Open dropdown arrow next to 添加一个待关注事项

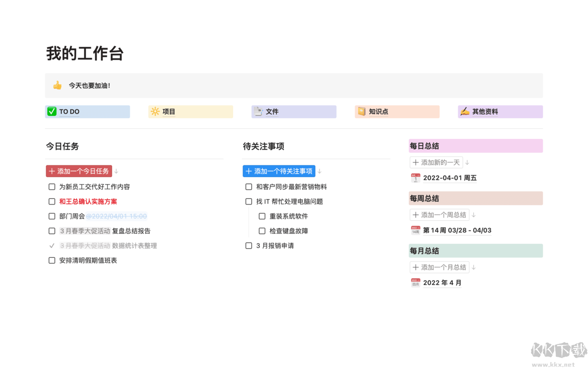[319, 171]
